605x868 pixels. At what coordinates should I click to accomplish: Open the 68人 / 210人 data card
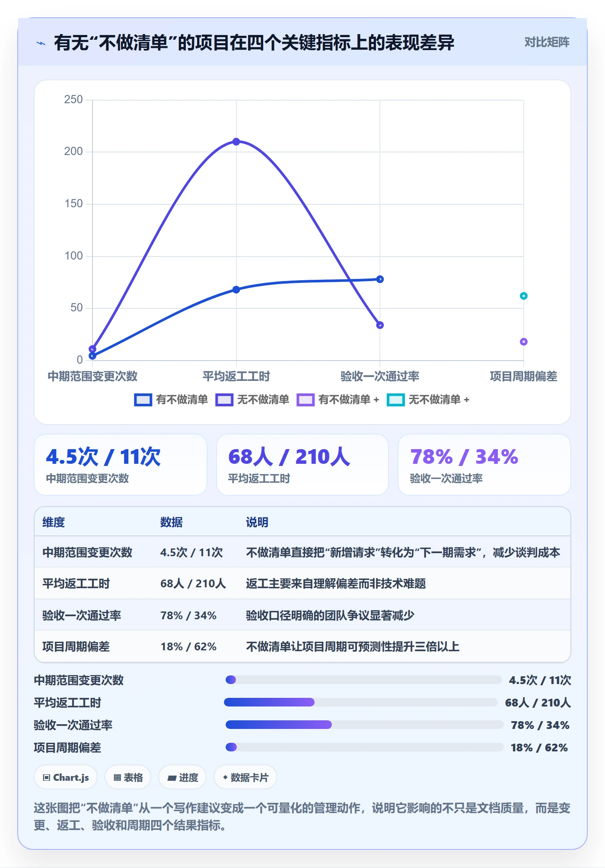[x=302, y=465]
